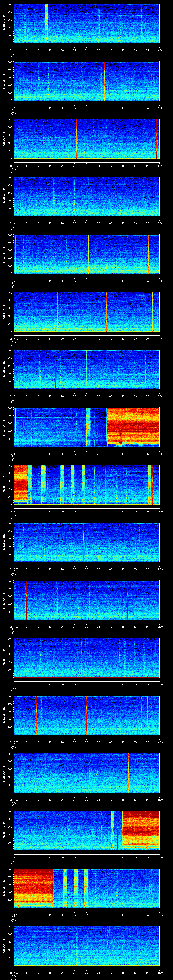Select the spectrogram panel starting at 6:07:00
Image resolution: width=173 pixels, height=980 pixels.
click(x=87, y=369)
